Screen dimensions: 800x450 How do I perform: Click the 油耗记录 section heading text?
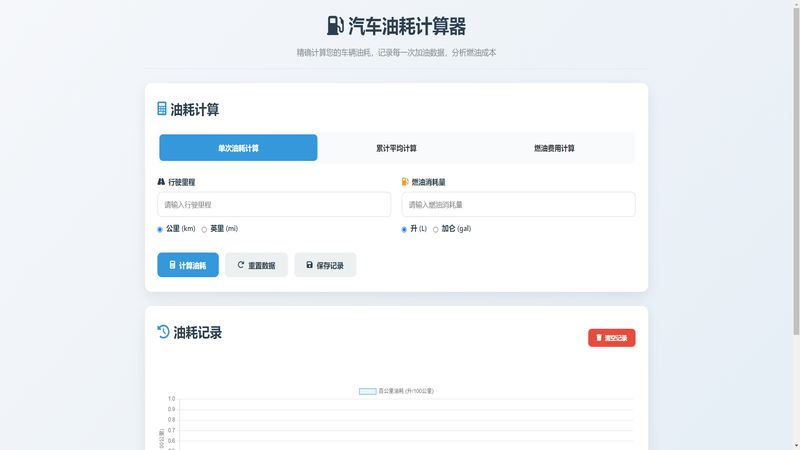[198, 333]
